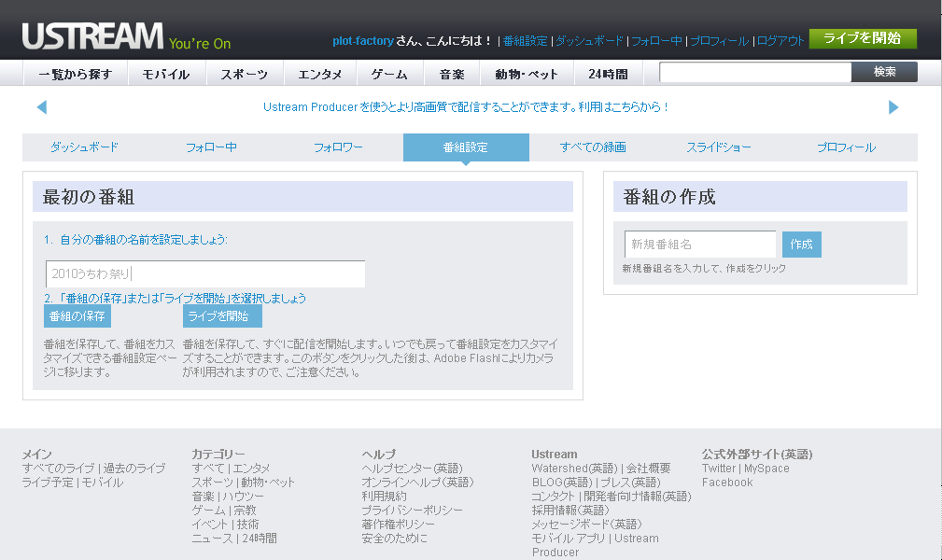Open Watershed(英語) link
The height and width of the screenshot is (560, 942).
[x=574, y=469]
